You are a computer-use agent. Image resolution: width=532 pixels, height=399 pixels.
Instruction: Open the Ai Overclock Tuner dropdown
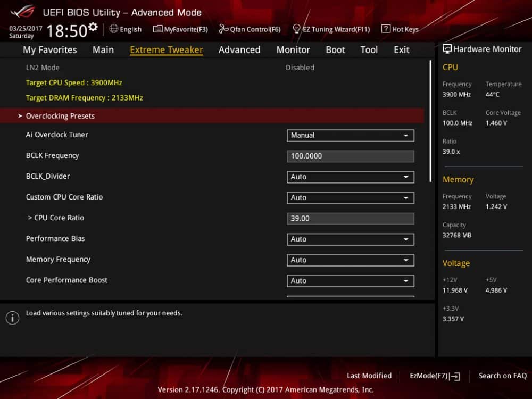tap(350, 135)
